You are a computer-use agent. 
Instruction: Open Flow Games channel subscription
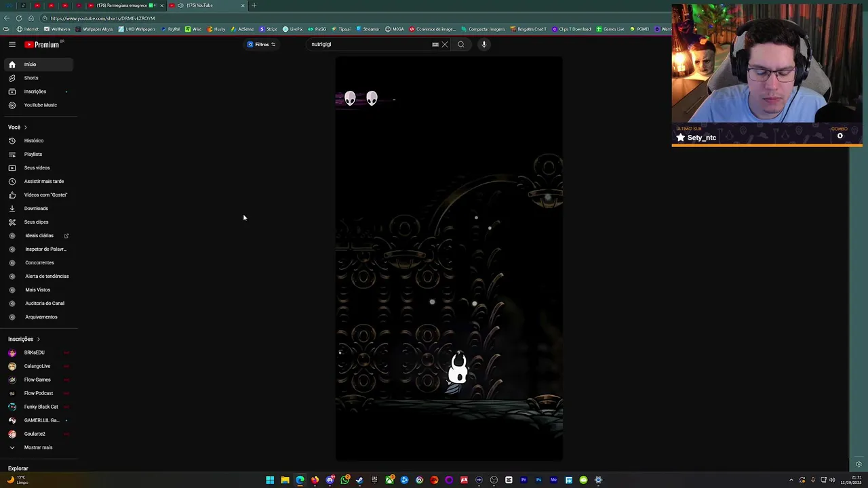[37, 380]
